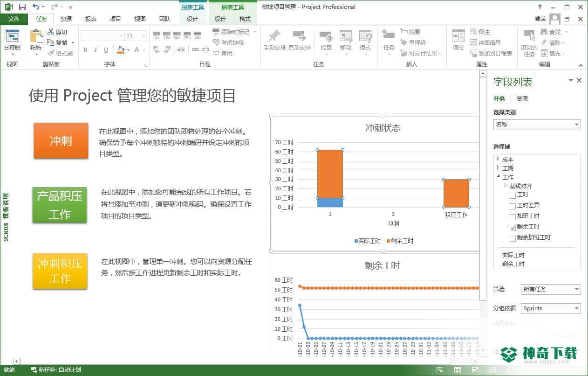The image size is (588, 376).
Task: Undo the last action
Action: [x=36, y=7]
